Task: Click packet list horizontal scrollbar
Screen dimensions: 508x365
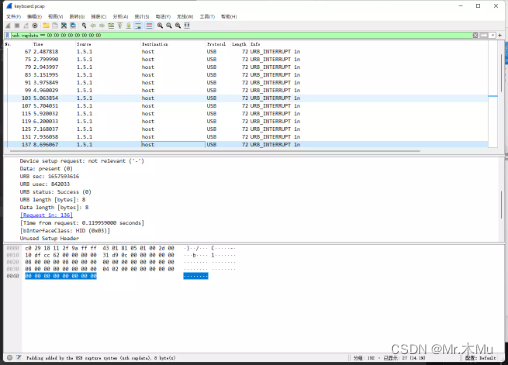Action: (x=215, y=151)
